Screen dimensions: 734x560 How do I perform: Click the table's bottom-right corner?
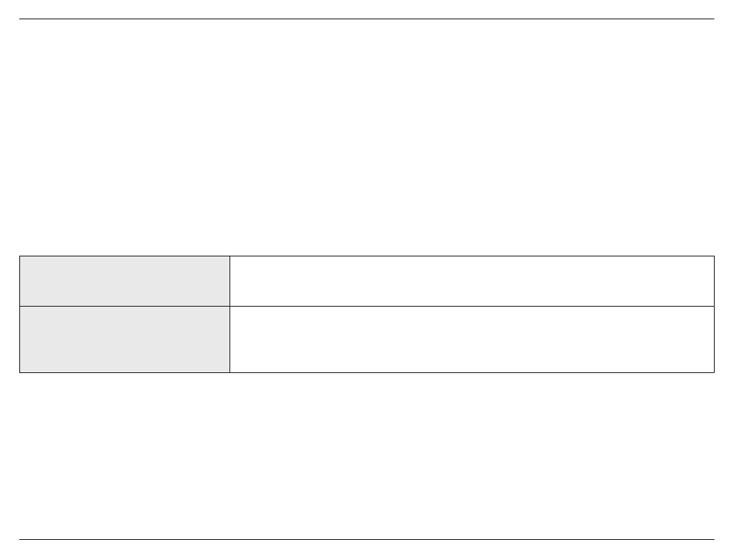(x=715, y=373)
